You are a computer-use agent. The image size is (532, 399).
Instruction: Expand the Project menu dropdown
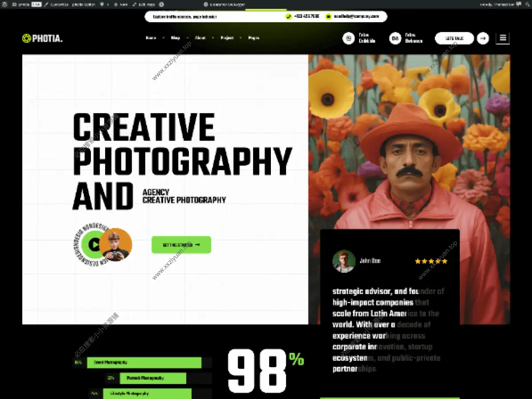pyautogui.click(x=227, y=38)
